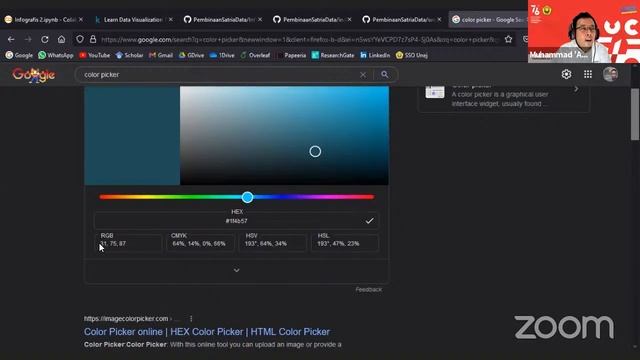Open more options for imagecolorpicker result

[x=191, y=318]
